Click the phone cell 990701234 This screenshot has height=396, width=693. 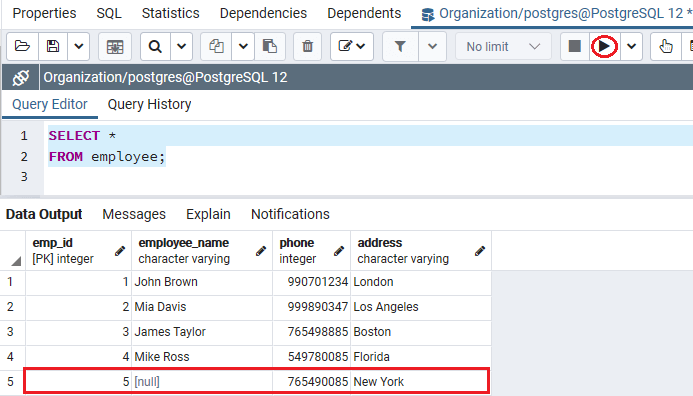click(x=312, y=282)
